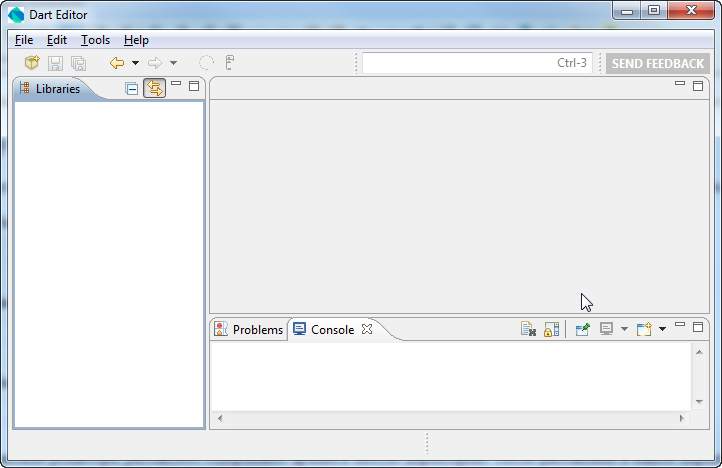Click the Open Console icon
Image resolution: width=722 pixels, height=468 pixels.
644,329
